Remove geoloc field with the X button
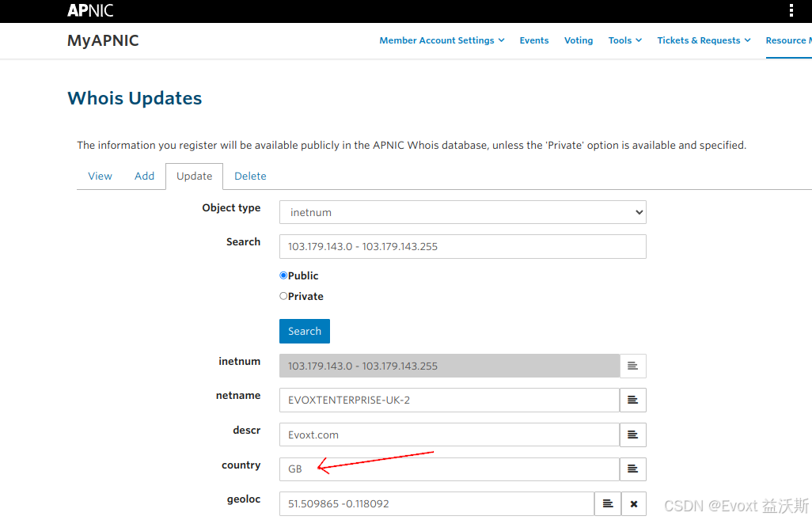812x520 pixels. pos(634,504)
